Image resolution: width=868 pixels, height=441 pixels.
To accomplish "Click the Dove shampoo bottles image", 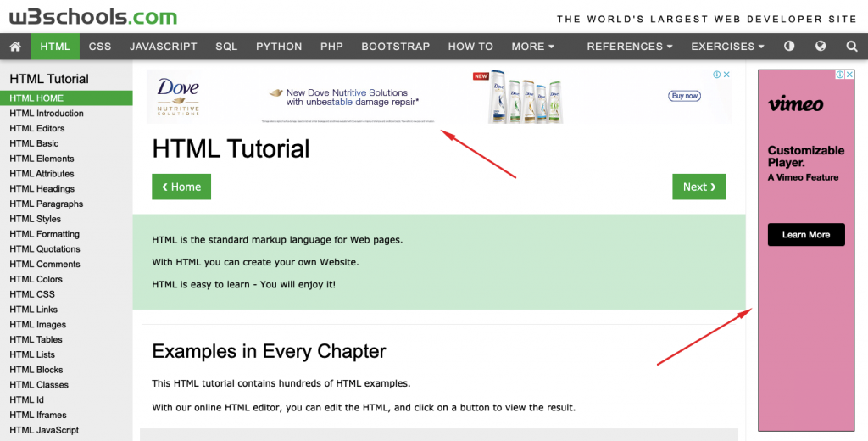I will tap(524, 96).
